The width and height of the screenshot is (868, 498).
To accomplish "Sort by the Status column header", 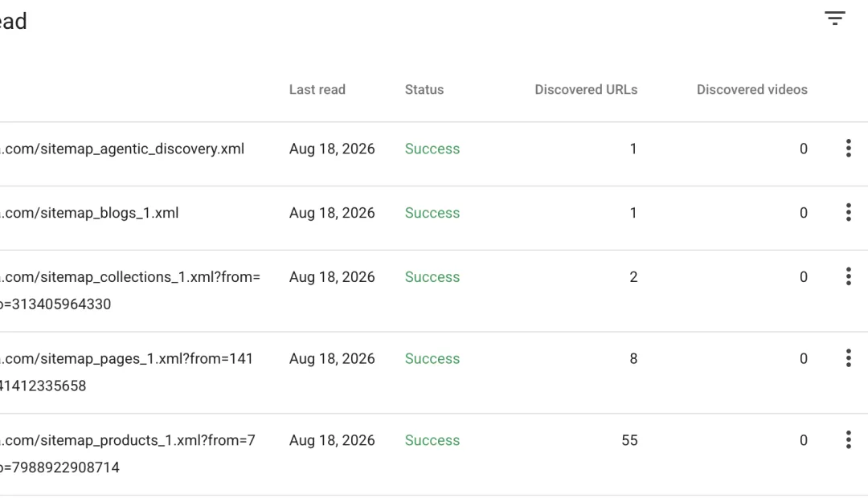I will click(424, 90).
